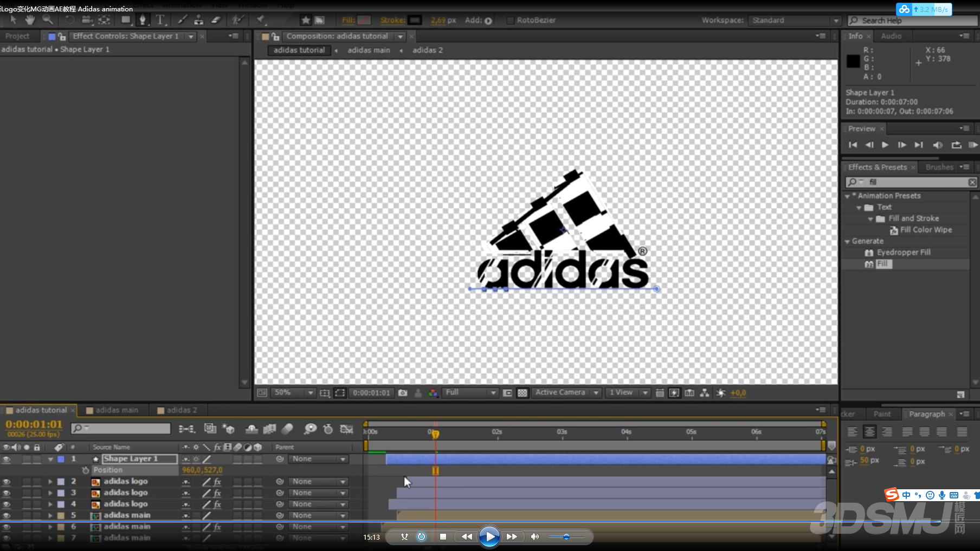The width and height of the screenshot is (980, 551).
Task: Open the Full resolution dropdown
Action: coord(470,393)
